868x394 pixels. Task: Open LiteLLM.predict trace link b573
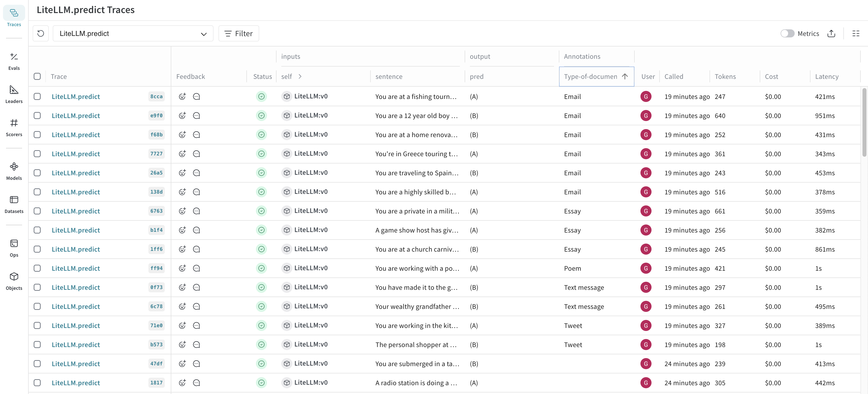pos(76,345)
